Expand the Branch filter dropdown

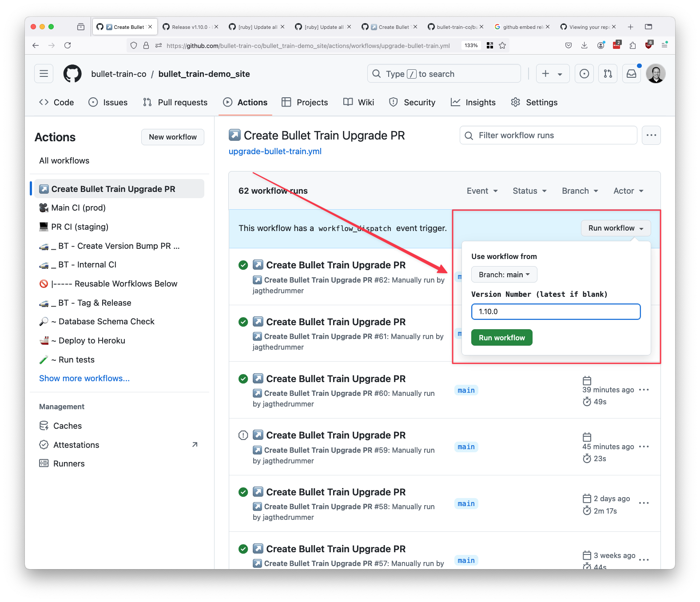580,191
